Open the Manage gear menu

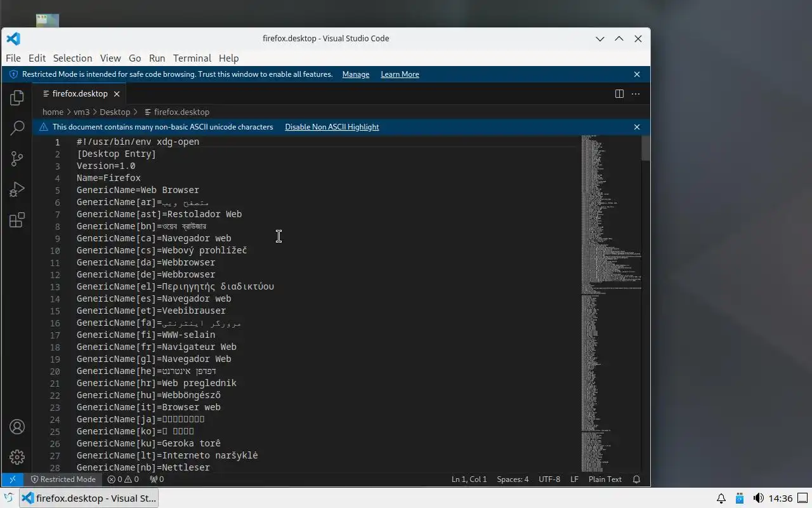17,457
